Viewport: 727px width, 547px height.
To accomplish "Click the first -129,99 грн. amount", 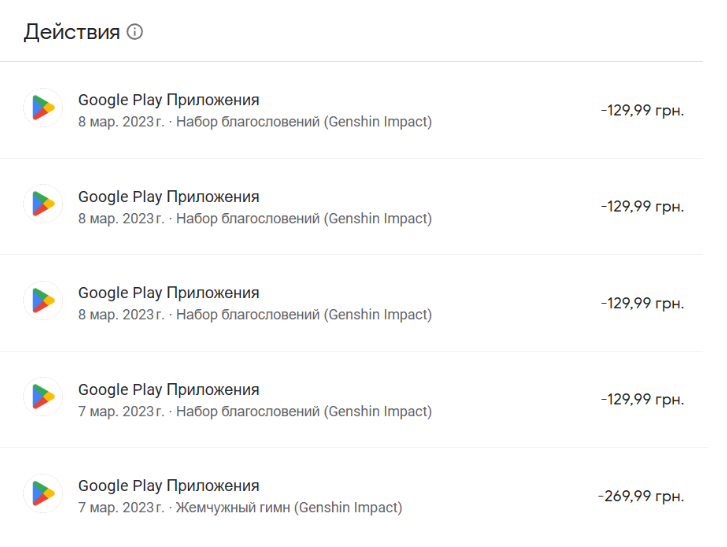I will point(643,110).
